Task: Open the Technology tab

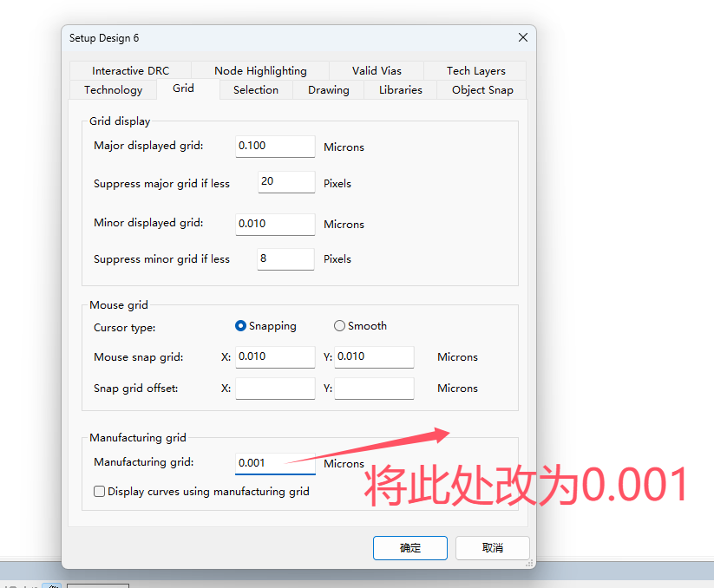Action: click(114, 89)
